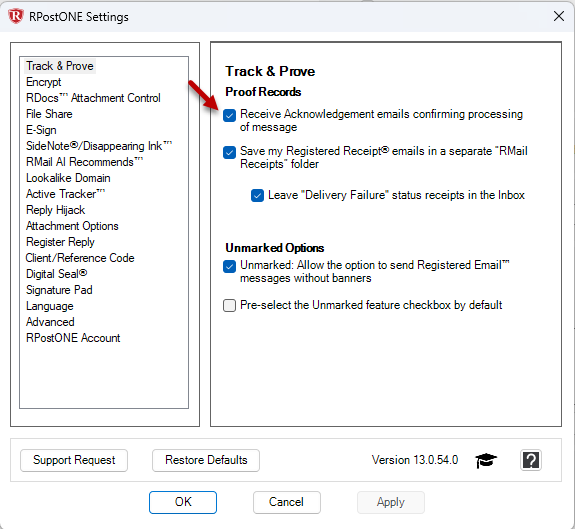The width and height of the screenshot is (575, 529).
Task: Select the E-Sign settings category
Action: tap(41, 130)
